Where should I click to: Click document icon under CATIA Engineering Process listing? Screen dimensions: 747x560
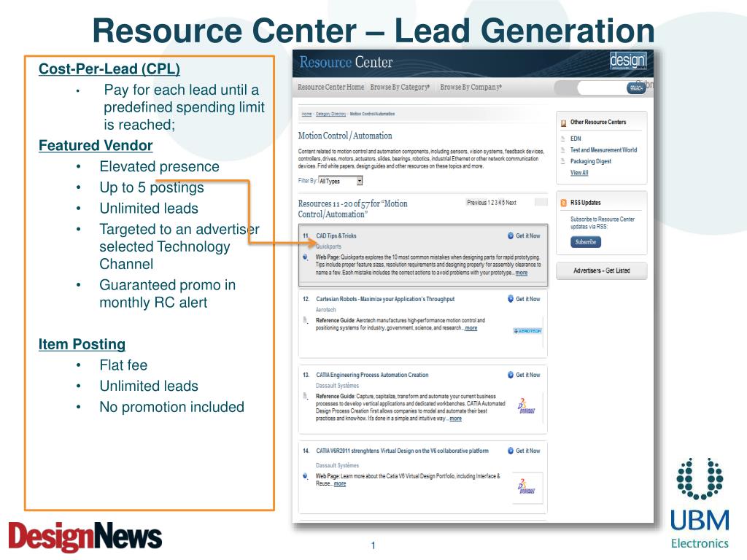tap(306, 396)
